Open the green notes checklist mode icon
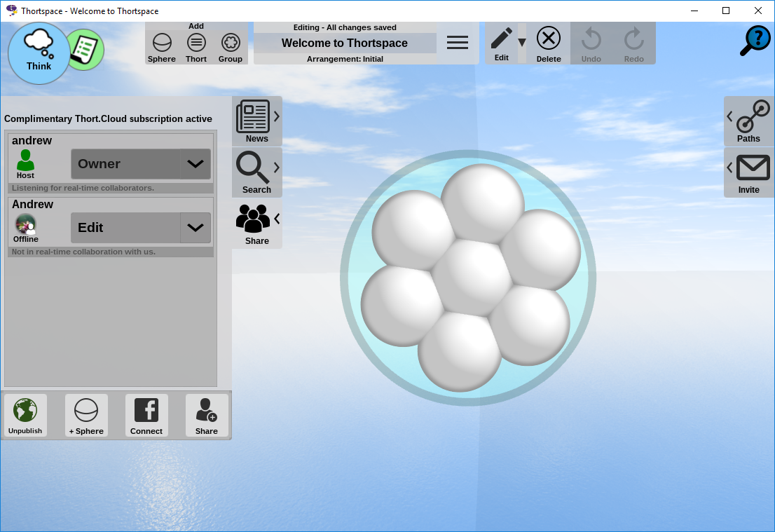Viewport: 775px width, 532px height. [86, 50]
